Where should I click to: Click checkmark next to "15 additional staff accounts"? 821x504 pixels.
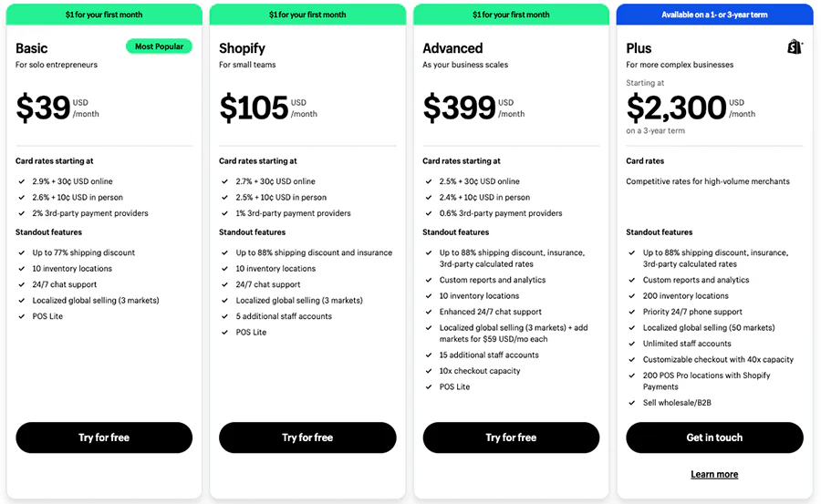(x=427, y=355)
